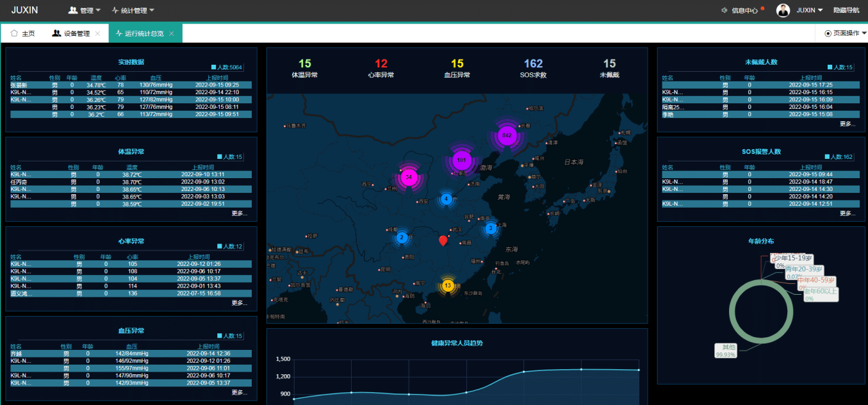Click the red location pin on the map
Screen dimensions: 868x405
pyautogui.click(x=443, y=240)
